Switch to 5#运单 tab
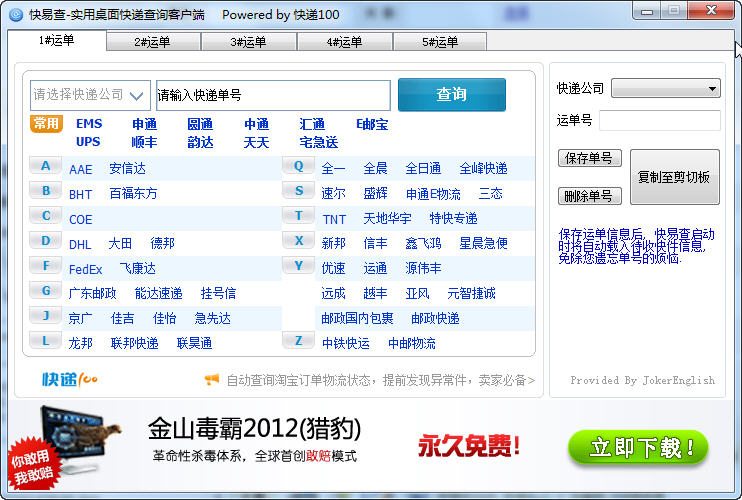This screenshot has width=742, height=500. (440, 42)
